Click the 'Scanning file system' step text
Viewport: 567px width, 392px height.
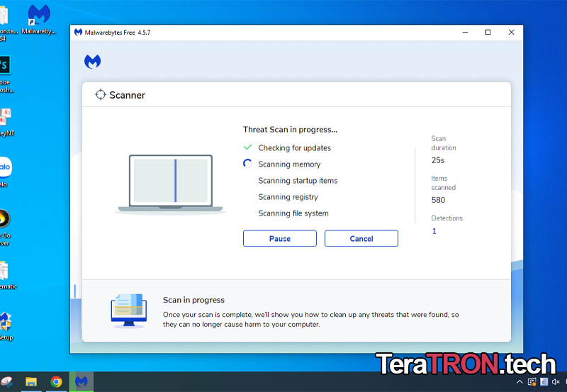293,213
